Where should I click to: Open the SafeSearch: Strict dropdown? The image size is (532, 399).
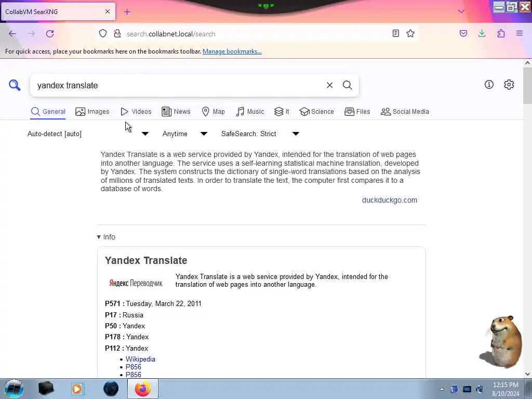point(260,134)
